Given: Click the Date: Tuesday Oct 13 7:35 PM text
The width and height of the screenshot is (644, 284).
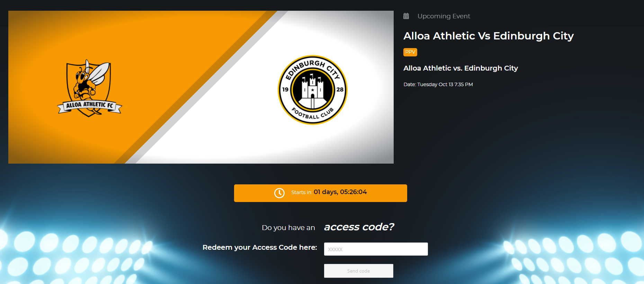Looking at the screenshot, I should point(438,84).
